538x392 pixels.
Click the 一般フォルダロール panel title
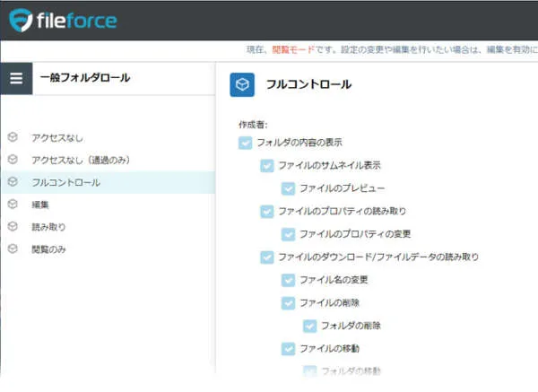tap(85, 78)
